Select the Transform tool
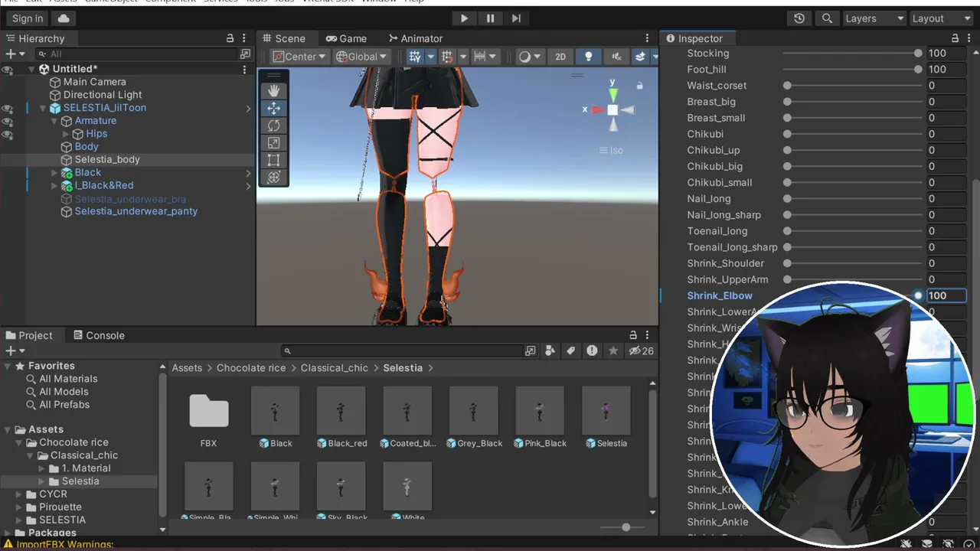Screen dimensions: 980x551 click(x=273, y=178)
